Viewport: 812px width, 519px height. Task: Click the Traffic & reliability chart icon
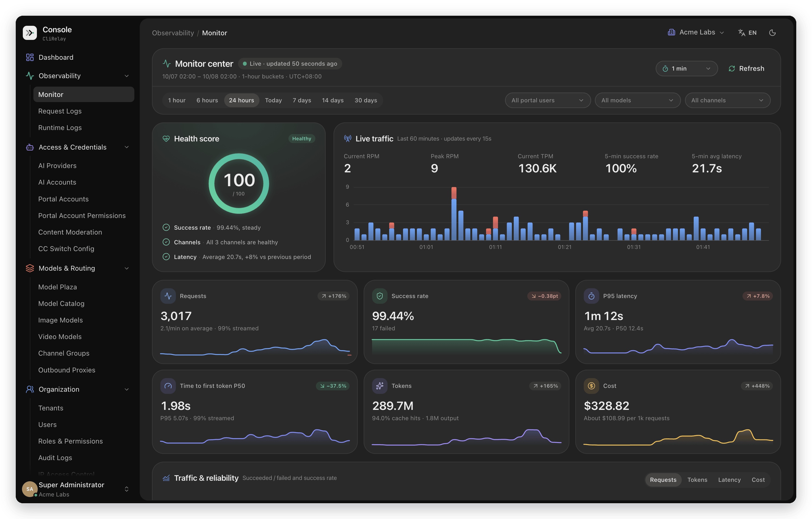click(166, 478)
